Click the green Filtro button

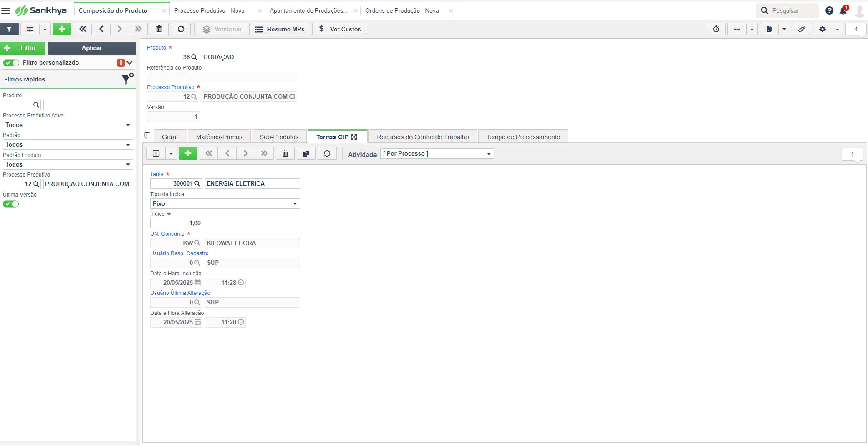[x=23, y=48]
